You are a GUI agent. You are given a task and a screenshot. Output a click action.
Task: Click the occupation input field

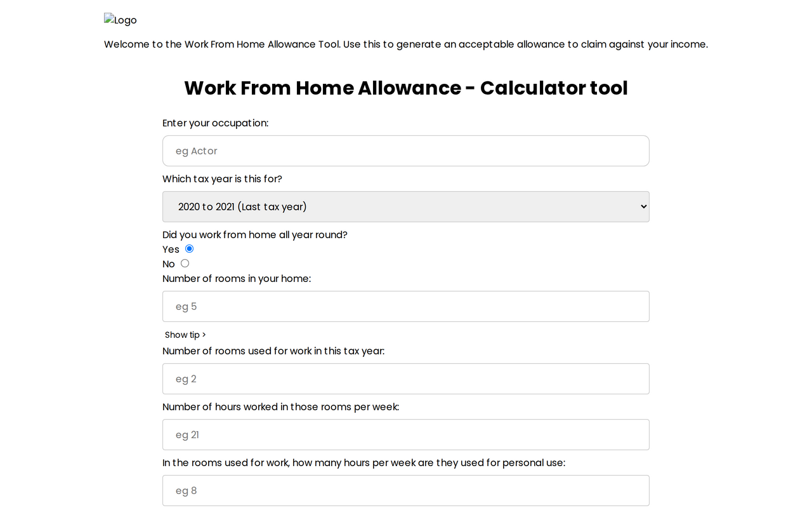405,150
